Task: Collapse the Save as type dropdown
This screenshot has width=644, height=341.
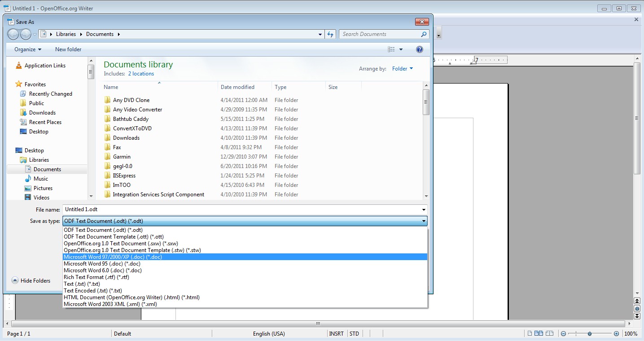Action: click(424, 221)
